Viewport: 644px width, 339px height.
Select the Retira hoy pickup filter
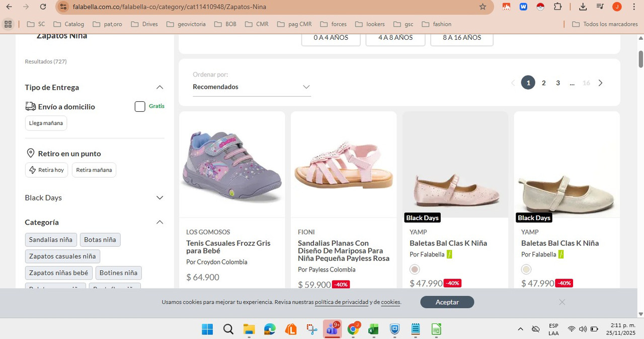46,170
